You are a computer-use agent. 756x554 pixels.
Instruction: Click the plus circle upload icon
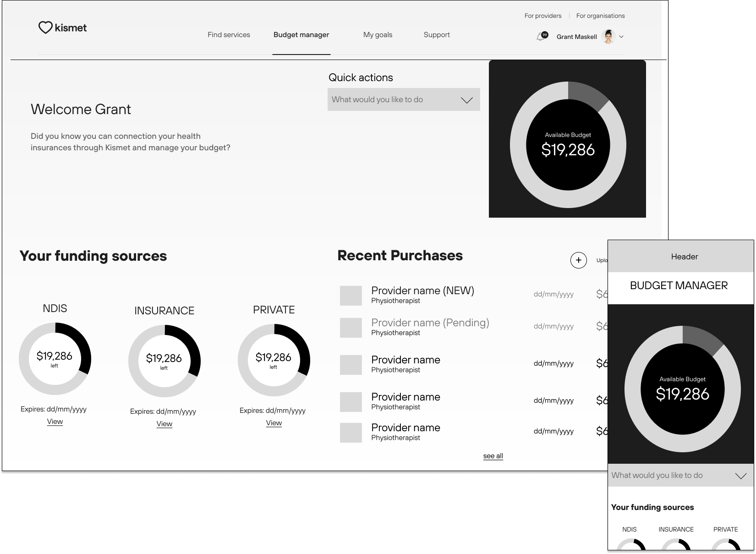(x=578, y=260)
